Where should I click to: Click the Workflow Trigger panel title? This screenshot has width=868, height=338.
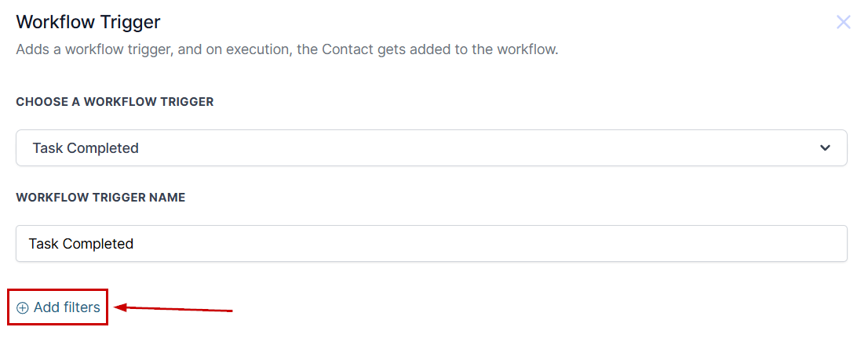tap(88, 22)
